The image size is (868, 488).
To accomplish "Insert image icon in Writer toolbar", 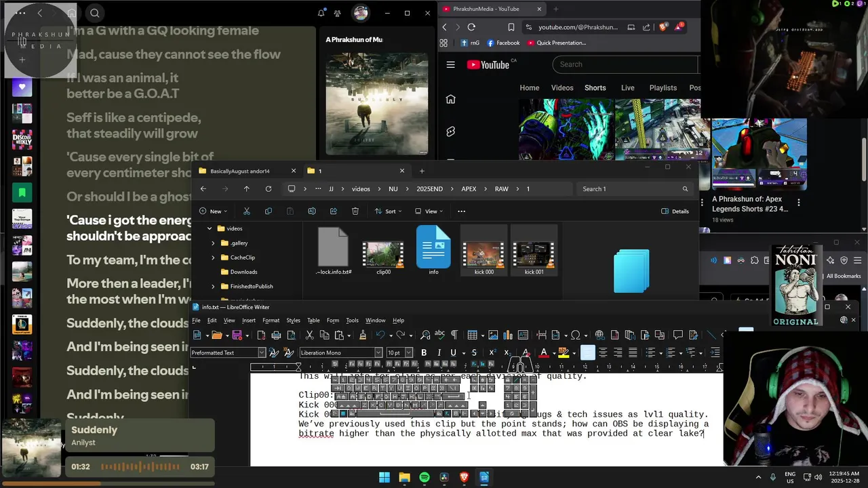I will click(493, 335).
